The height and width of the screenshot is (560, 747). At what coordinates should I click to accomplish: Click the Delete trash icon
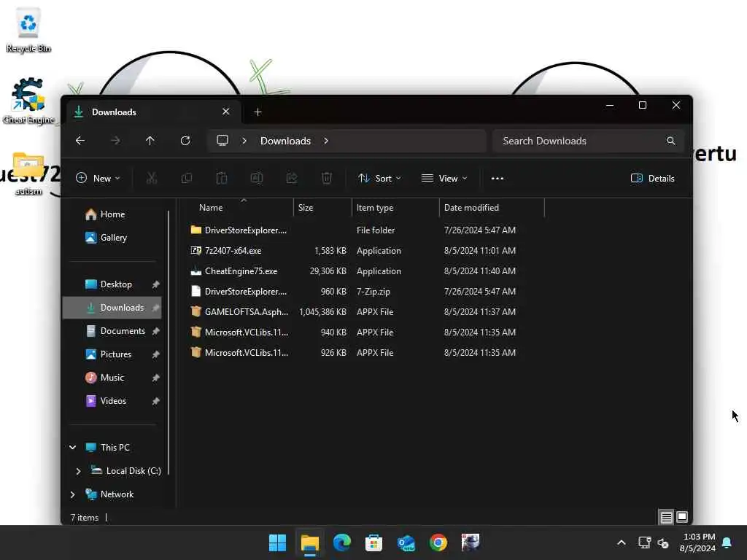tap(327, 178)
